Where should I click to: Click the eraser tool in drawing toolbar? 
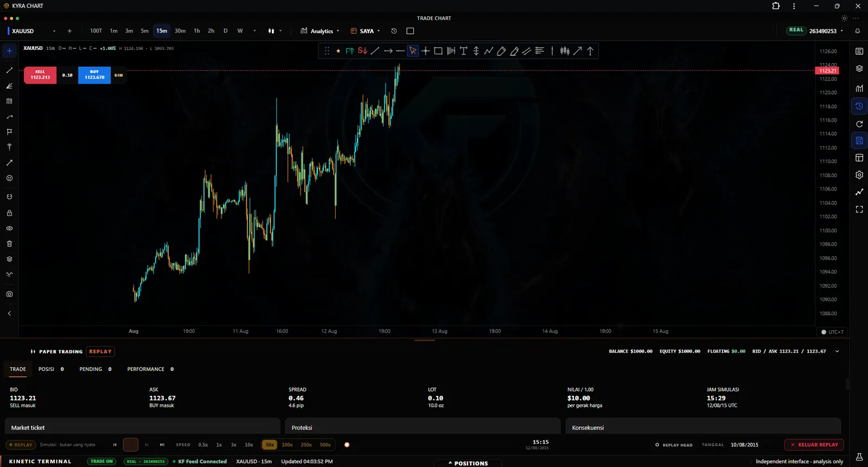[501, 51]
